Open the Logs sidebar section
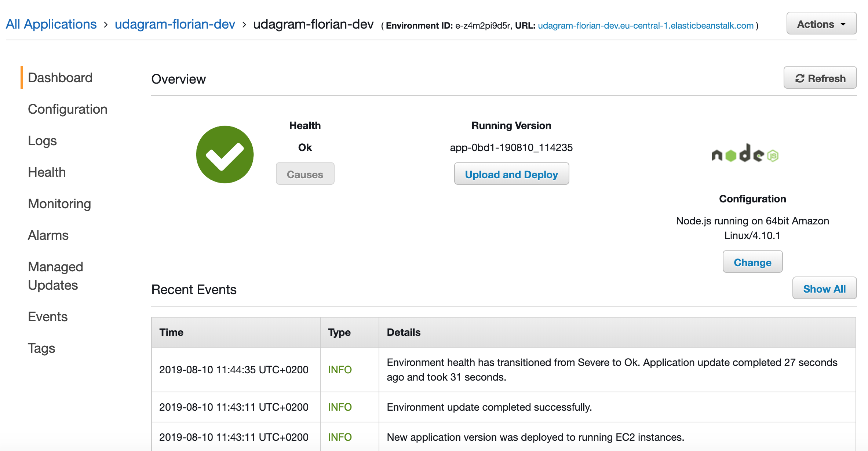The height and width of the screenshot is (451, 868). click(42, 141)
